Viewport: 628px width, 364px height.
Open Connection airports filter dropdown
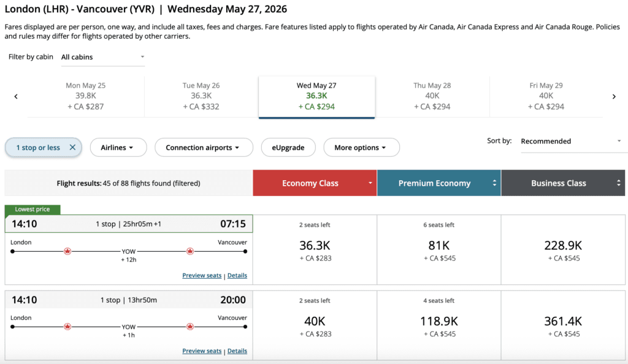tap(204, 148)
